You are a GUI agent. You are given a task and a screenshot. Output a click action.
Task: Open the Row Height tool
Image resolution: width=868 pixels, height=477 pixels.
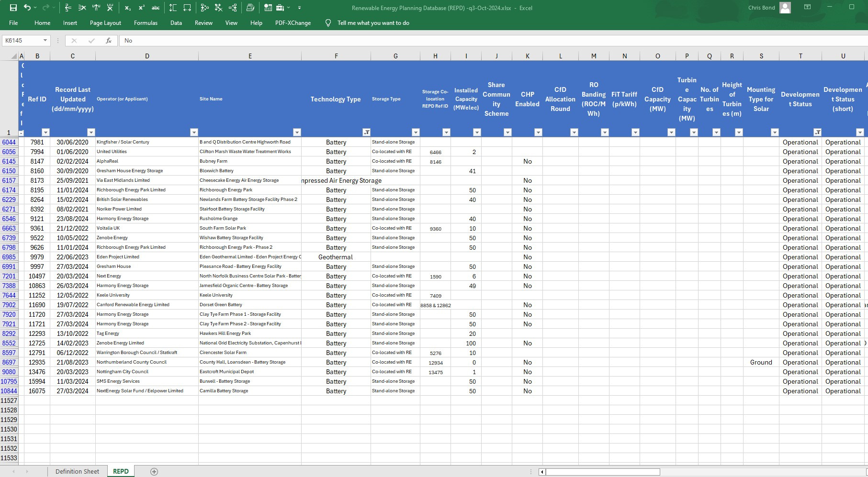tap(173, 8)
